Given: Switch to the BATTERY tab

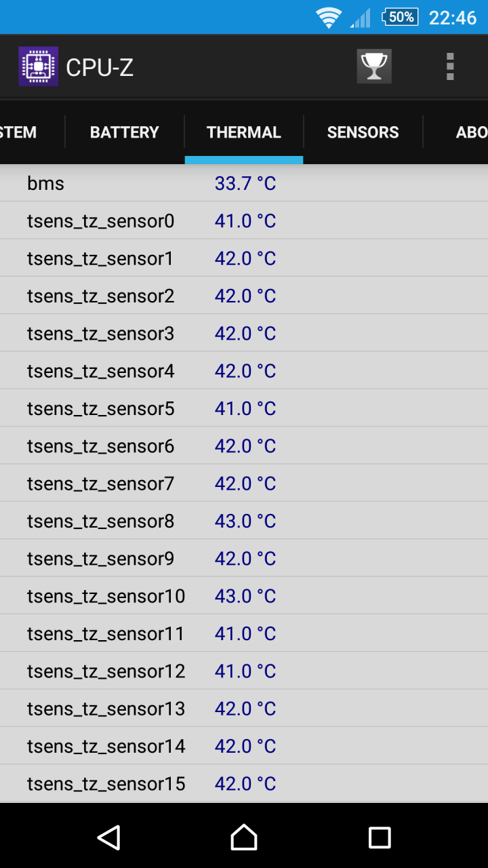Looking at the screenshot, I should (x=125, y=132).
